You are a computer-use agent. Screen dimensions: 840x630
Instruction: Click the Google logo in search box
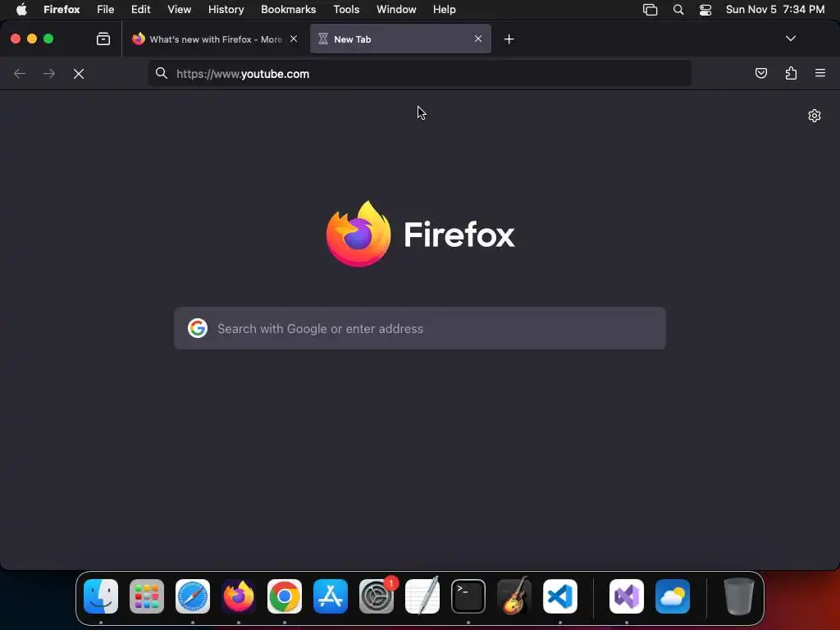198,328
